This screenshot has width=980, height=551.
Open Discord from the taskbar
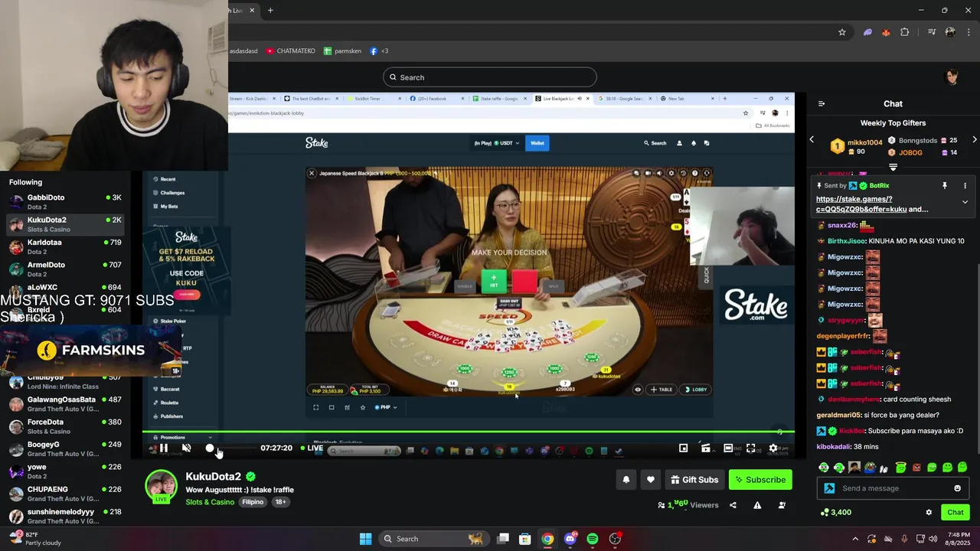pos(570,539)
